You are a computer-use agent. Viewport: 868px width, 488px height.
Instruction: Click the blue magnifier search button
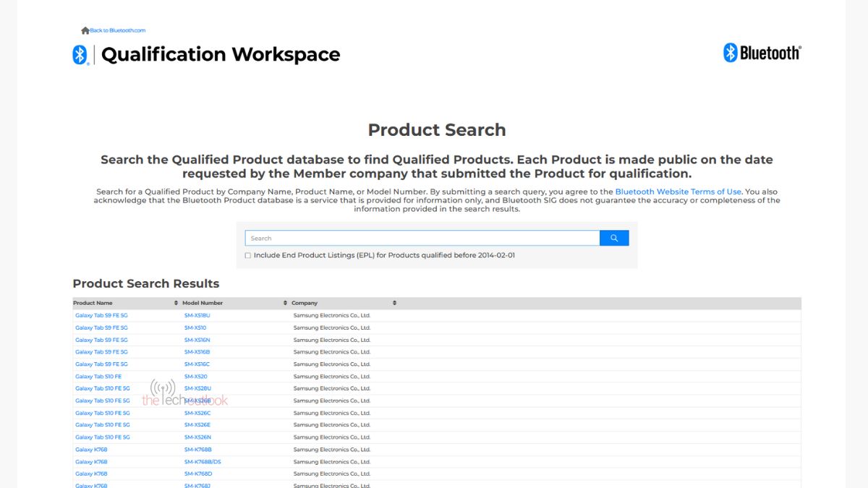click(614, 238)
